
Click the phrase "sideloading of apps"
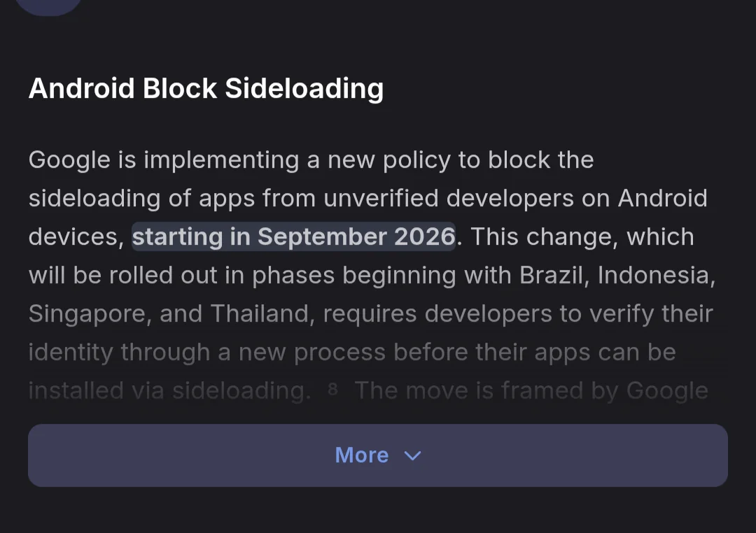coord(141,199)
